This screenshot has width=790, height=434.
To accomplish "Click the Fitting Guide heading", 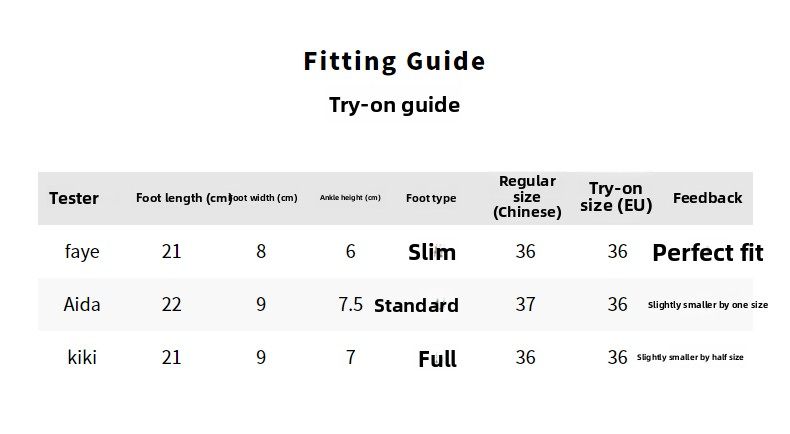I will 394,61.
